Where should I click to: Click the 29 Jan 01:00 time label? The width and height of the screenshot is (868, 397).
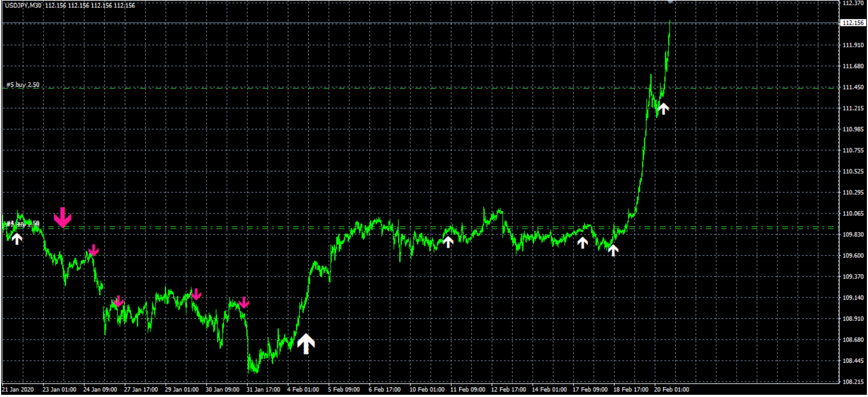coord(181,389)
